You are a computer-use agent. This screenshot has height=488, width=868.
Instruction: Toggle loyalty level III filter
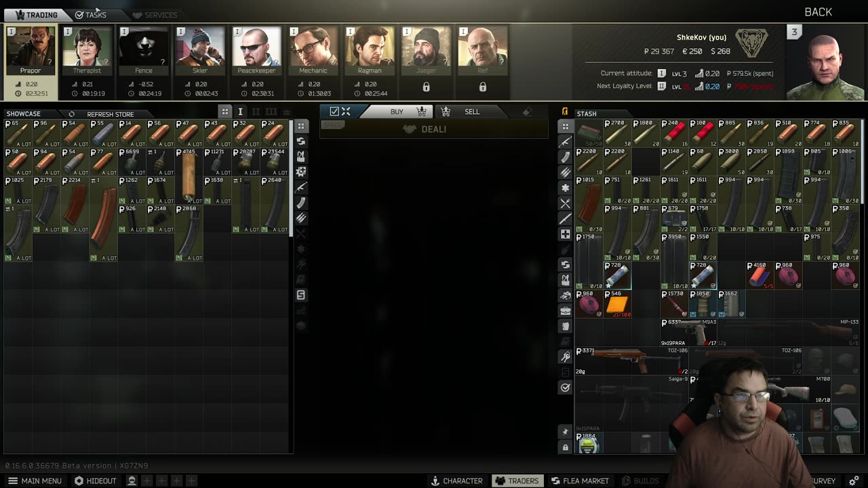click(x=271, y=112)
